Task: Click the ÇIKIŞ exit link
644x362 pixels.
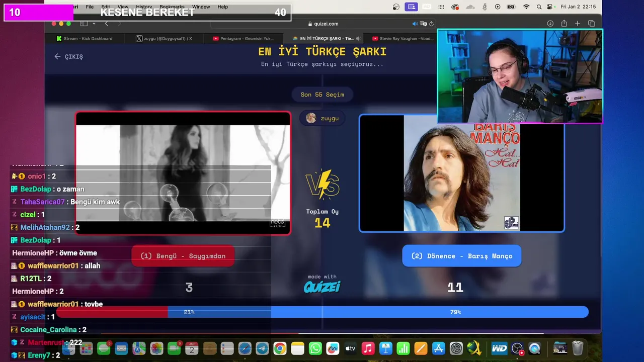Action: coord(68,56)
